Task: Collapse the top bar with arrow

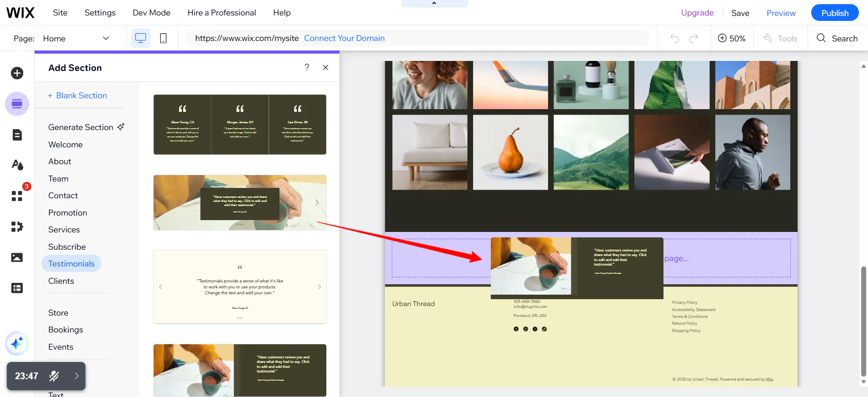Action: point(434,3)
